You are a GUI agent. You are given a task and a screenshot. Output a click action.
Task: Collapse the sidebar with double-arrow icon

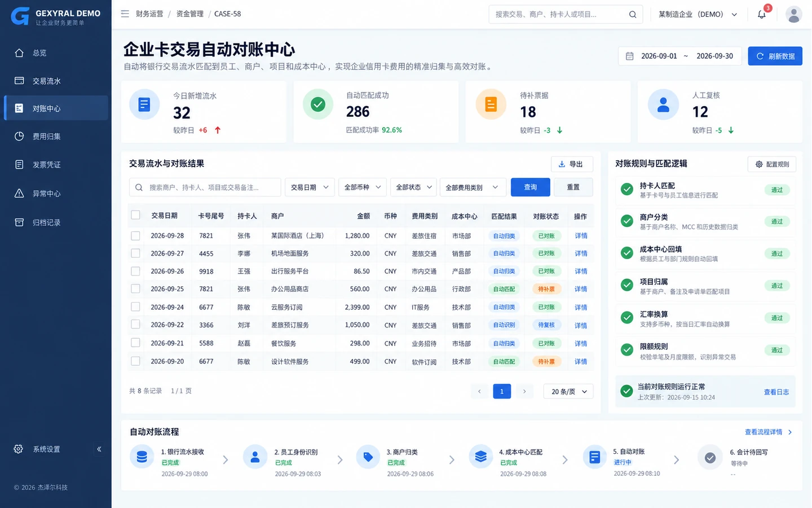(x=99, y=449)
